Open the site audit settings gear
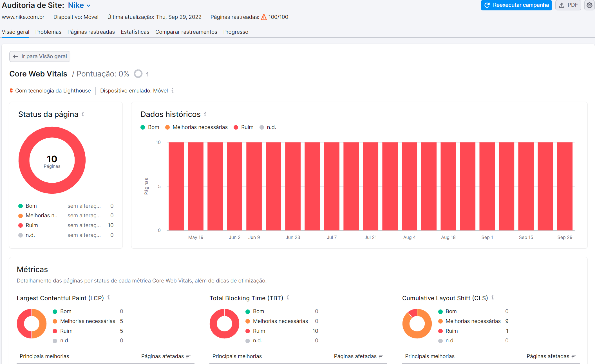Image resolution: width=595 pixels, height=364 pixels. pyautogui.click(x=589, y=5)
